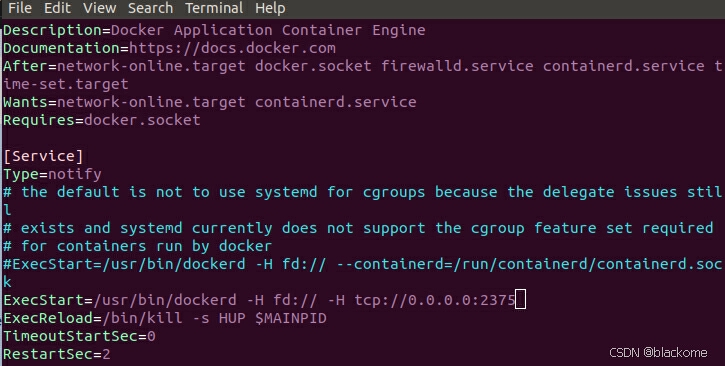Open the Help menu
Viewport: 725px width, 366px height.
[x=270, y=8]
